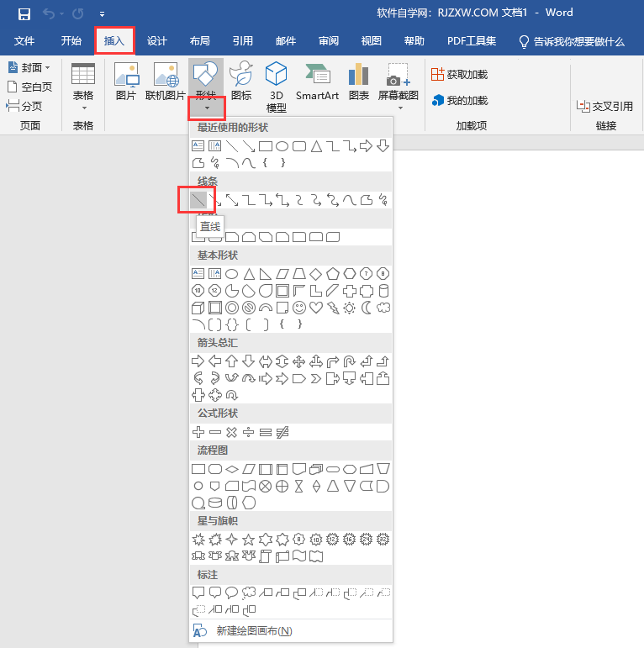Click the Redo icon in title bar

(x=77, y=14)
